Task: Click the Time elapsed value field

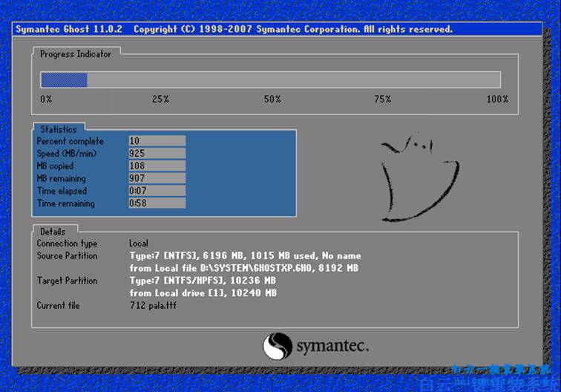Action: (157, 191)
